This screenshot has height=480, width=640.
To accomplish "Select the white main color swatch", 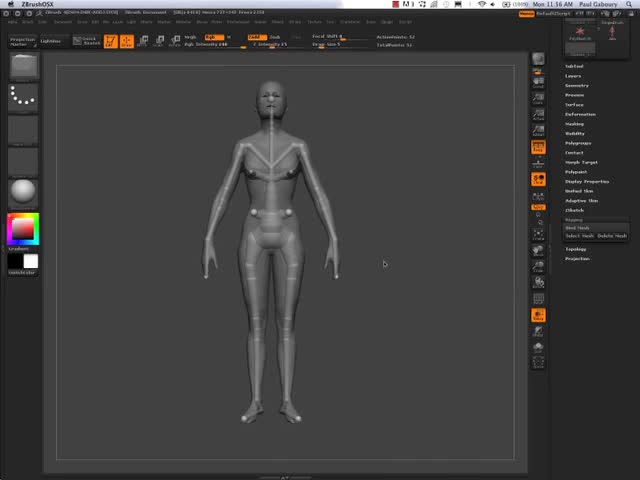I will 31,261.
